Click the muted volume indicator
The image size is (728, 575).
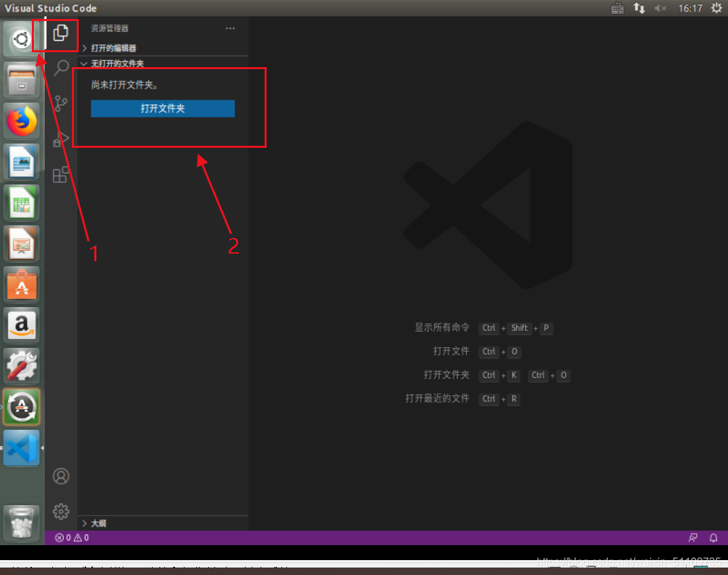click(x=660, y=8)
